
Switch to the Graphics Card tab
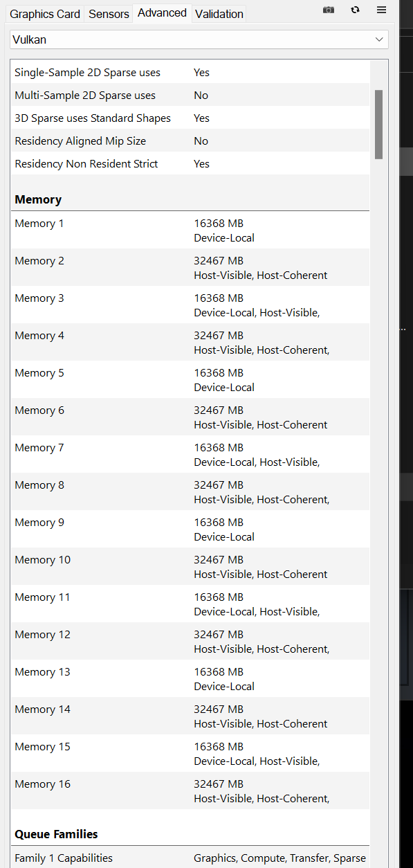(44, 13)
